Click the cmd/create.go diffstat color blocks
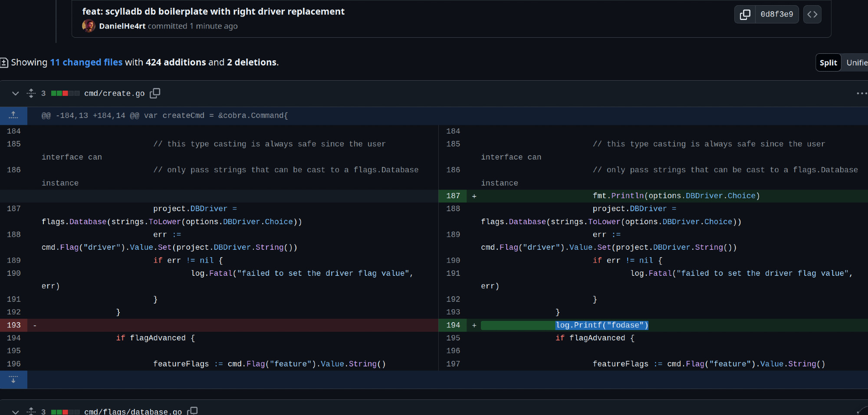The height and width of the screenshot is (415, 868). (65, 93)
